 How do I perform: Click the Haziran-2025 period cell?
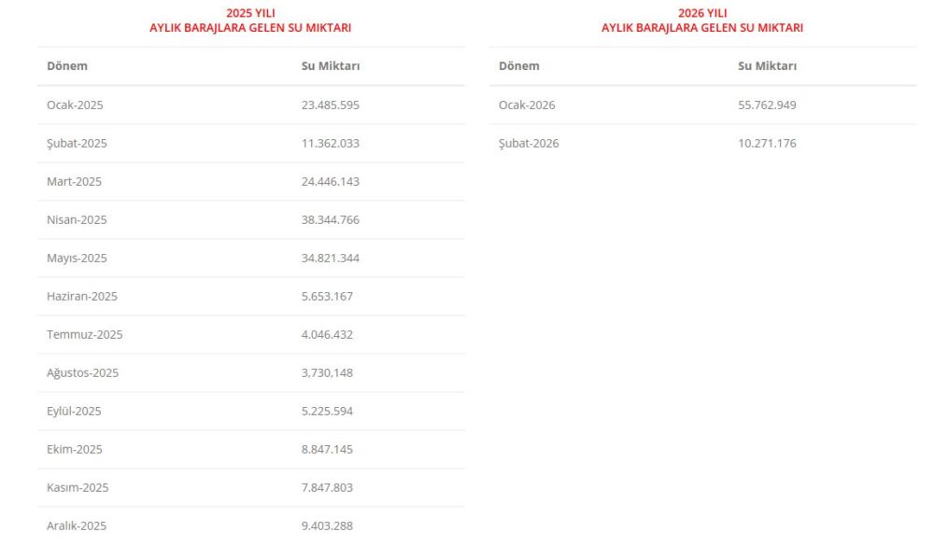[82, 297]
